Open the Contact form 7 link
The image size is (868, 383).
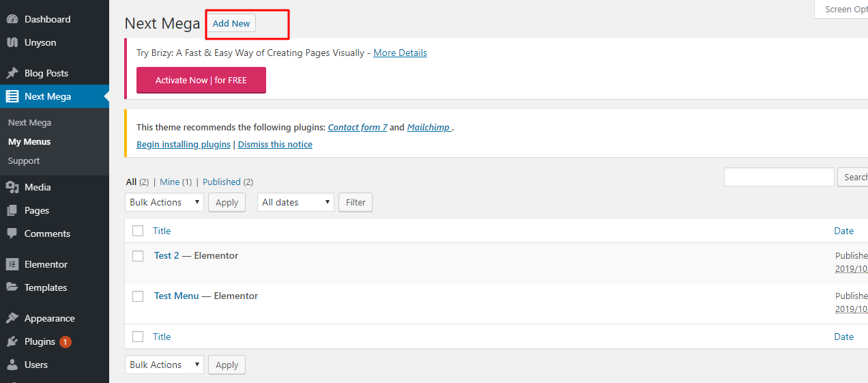[x=358, y=127]
